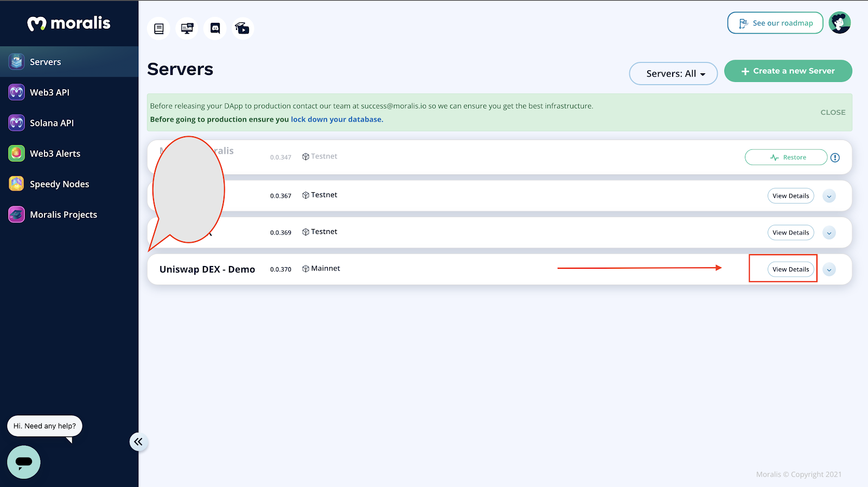View Details of the 0.0.367 server

pos(791,196)
